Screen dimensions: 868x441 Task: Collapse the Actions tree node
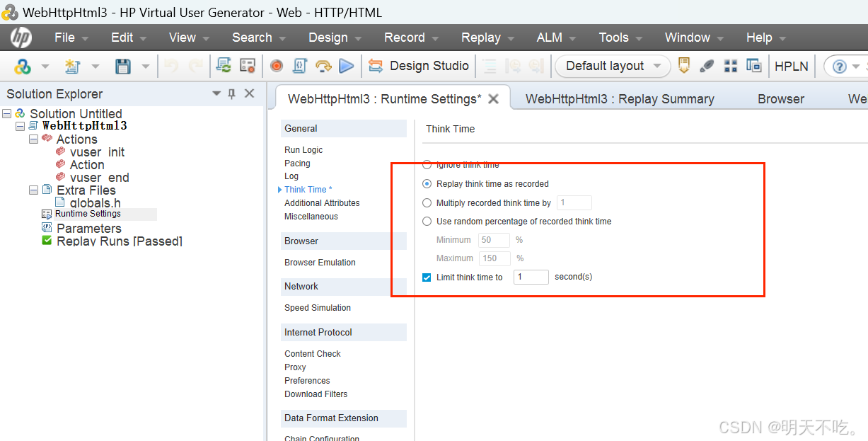point(33,139)
